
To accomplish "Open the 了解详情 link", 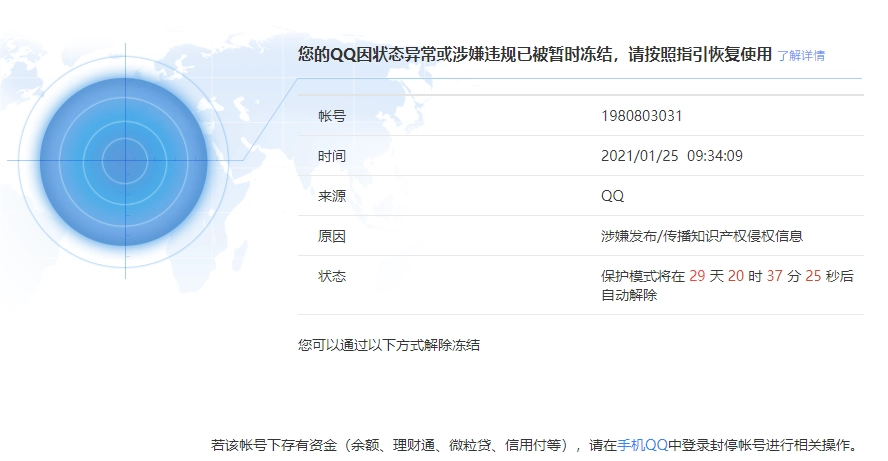I will tap(801, 56).
